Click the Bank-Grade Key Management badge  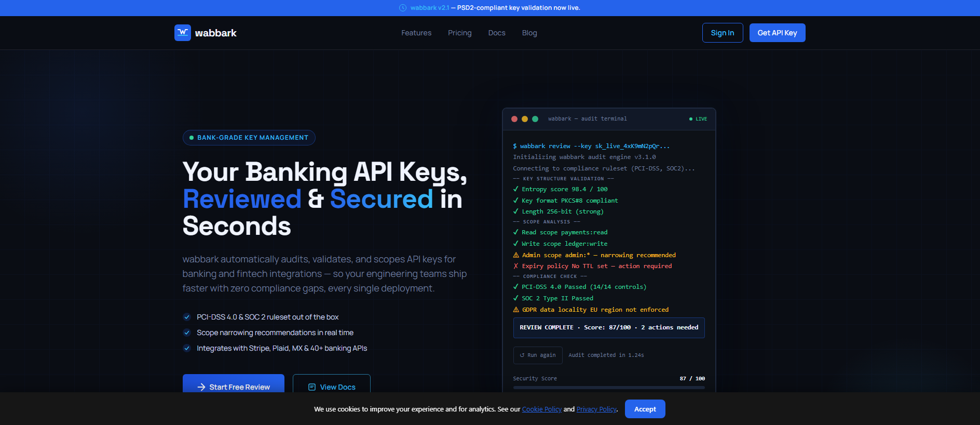[x=249, y=138]
